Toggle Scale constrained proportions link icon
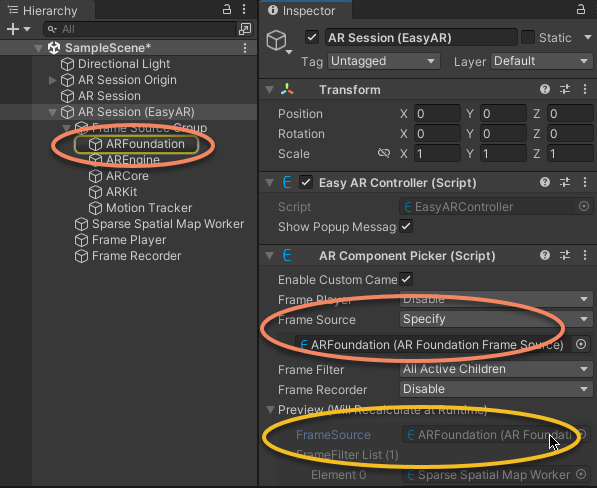The image size is (597, 488). 384,153
